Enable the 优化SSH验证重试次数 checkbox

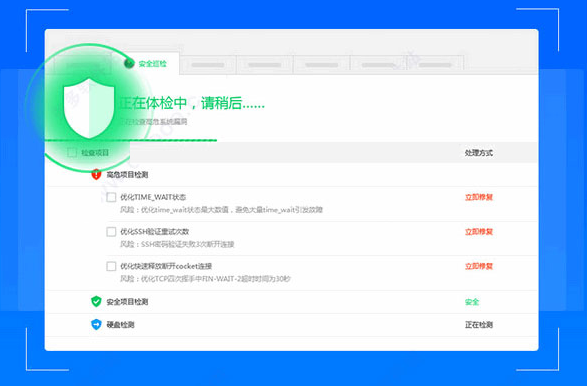pos(111,231)
